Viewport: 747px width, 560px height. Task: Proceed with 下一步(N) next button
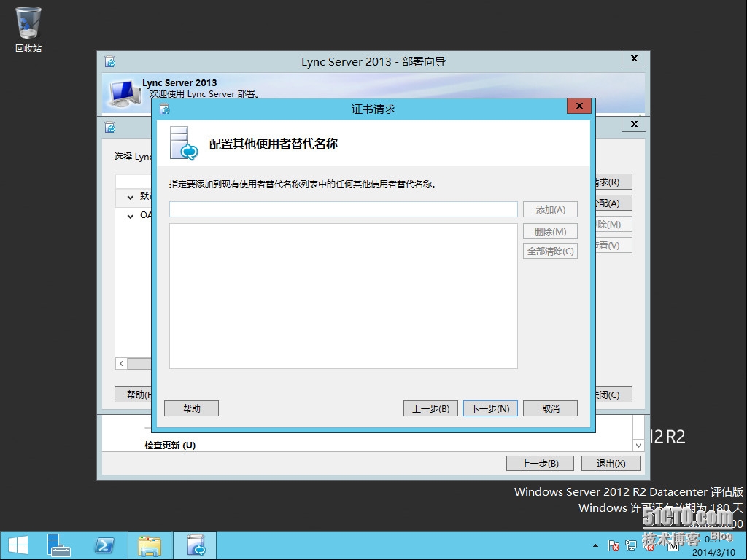[x=490, y=408]
